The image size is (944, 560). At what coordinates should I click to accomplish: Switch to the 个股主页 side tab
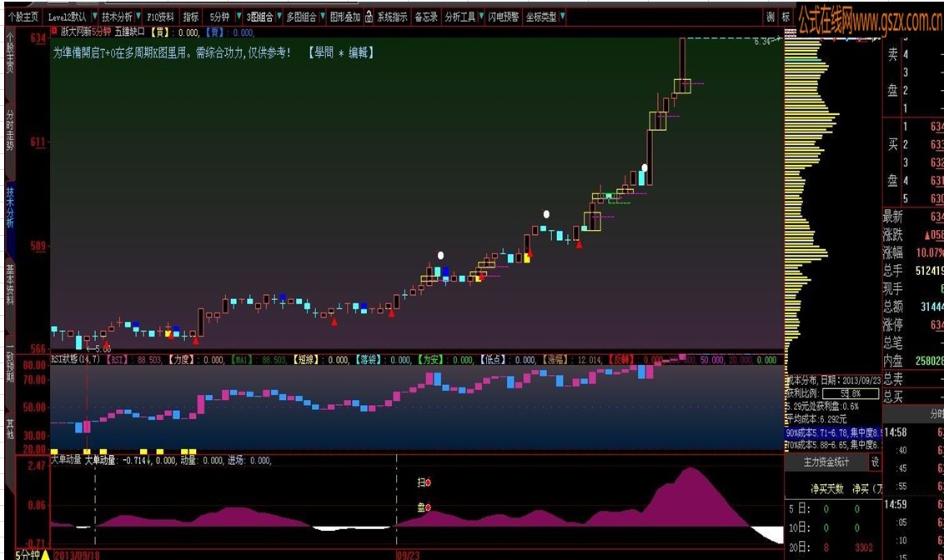[x=10, y=52]
